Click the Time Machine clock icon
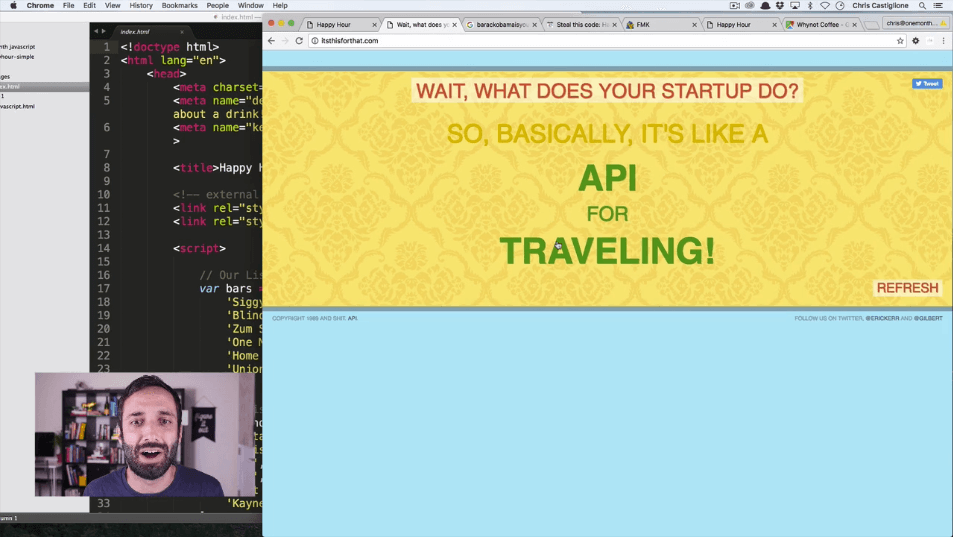The width and height of the screenshot is (953, 538). pos(840,5)
